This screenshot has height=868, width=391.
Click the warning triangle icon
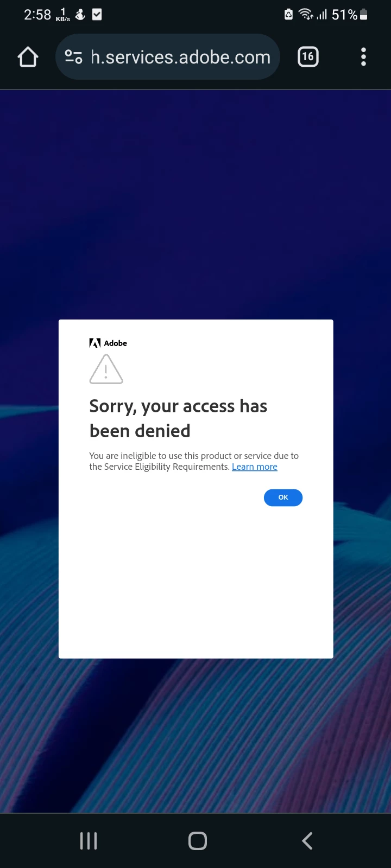coord(106,369)
